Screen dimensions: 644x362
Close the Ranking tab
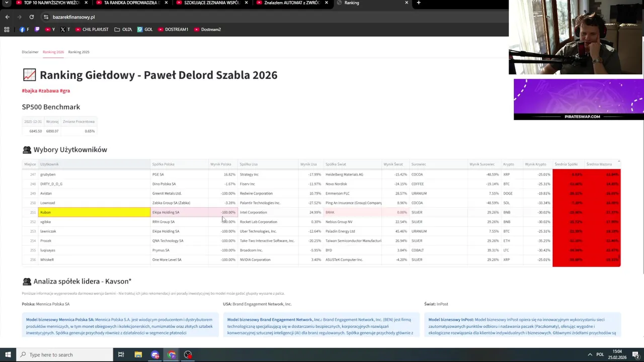[x=407, y=3]
